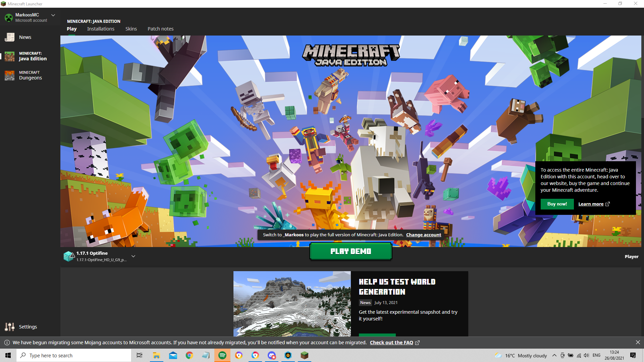Click the world generation news thumbnail
The height and width of the screenshot is (362, 644).
click(x=292, y=304)
